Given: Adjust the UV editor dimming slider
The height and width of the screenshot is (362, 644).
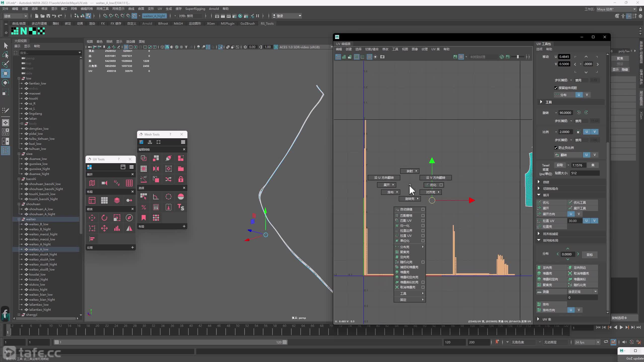Looking at the screenshot, I should (x=518, y=57).
